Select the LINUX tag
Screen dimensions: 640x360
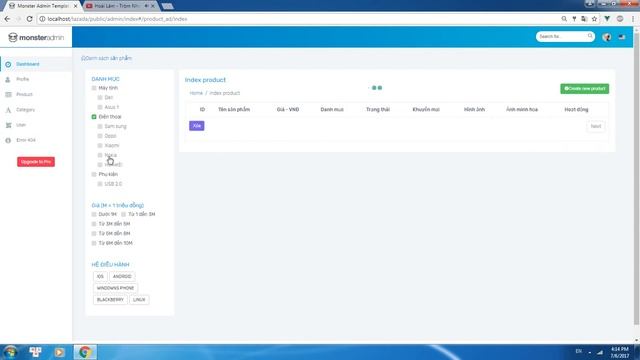point(139,300)
